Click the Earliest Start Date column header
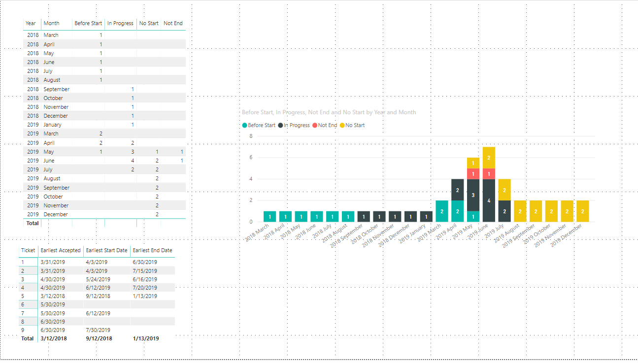This screenshot has width=638, height=364. (107, 250)
